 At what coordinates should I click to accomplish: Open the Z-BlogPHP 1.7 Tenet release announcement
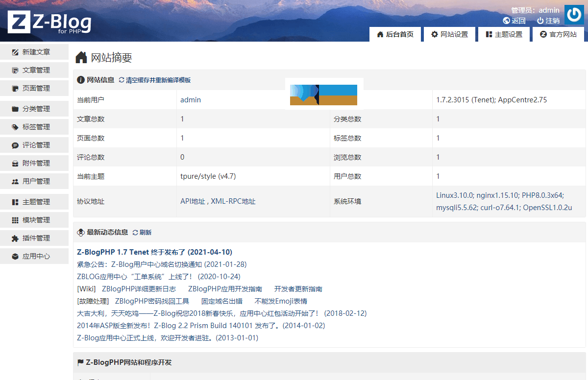(x=155, y=252)
